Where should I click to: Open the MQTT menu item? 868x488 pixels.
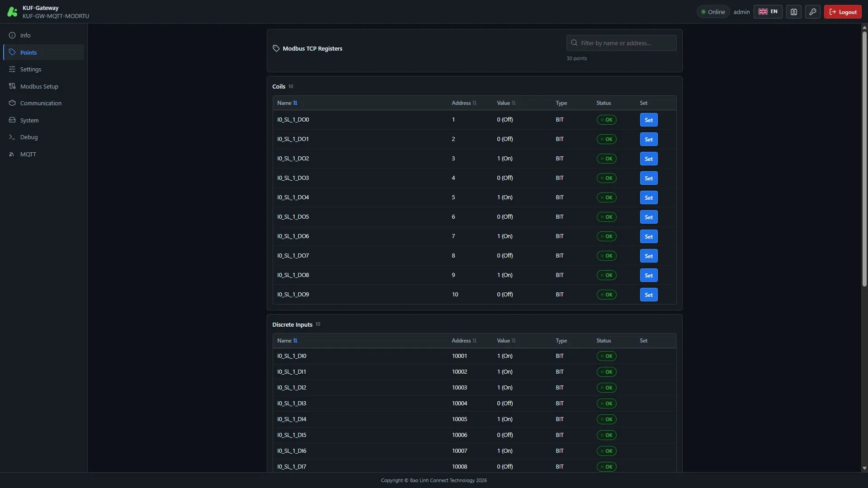pyautogui.click(x=43, y=154)
